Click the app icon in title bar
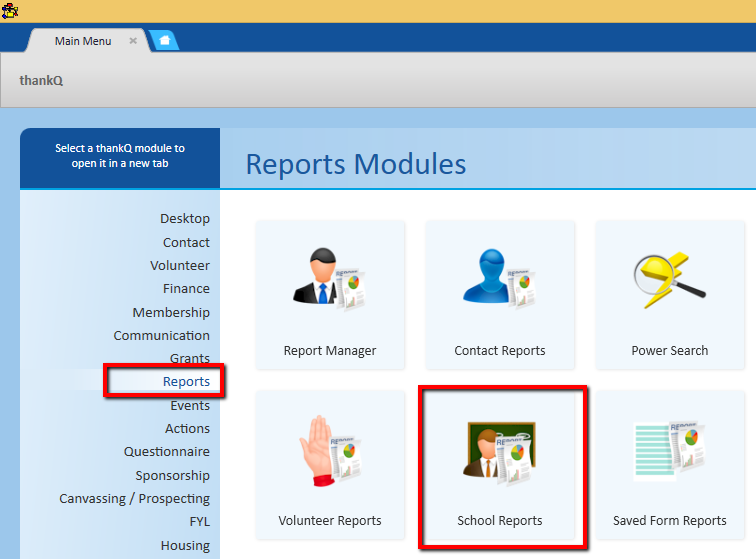 tap(10, 10)
